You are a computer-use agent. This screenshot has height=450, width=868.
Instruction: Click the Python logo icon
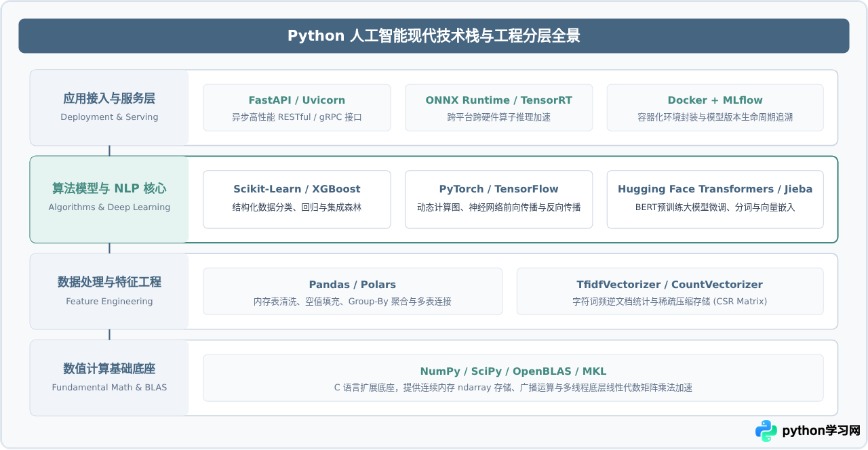[766, 431]
